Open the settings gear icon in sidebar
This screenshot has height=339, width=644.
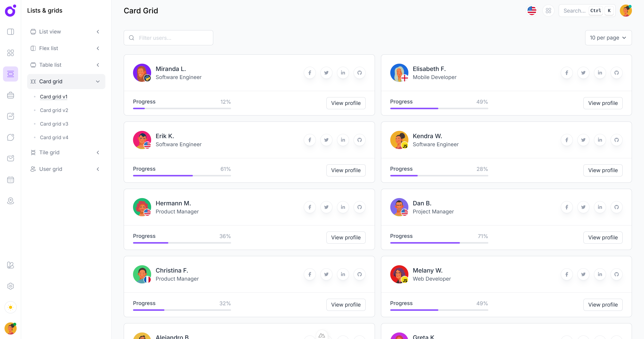tap(11, 286)
